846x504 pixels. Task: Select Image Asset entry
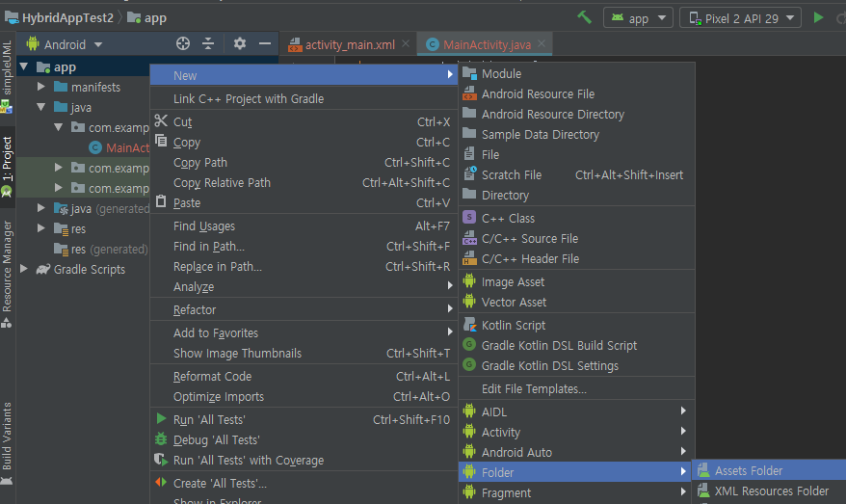click(576, 281)
